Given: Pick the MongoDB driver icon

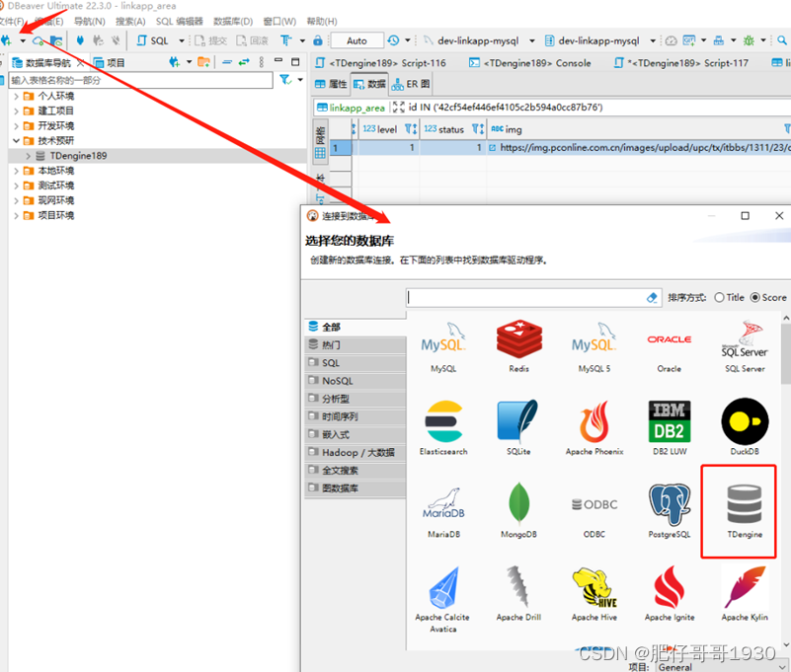Looking at the screenshot, I should [x=518, y=511].
